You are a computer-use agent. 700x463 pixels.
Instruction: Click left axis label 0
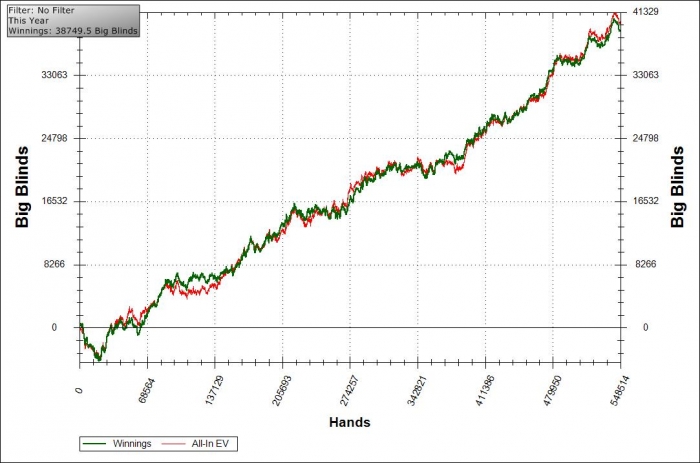(54, 328)
